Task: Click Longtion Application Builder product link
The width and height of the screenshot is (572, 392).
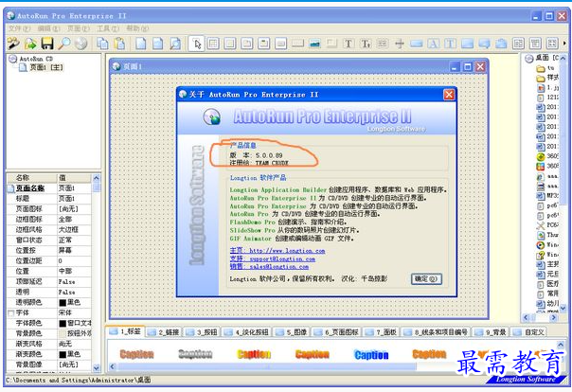Action: pyautogui.click(x=278, y=190)
